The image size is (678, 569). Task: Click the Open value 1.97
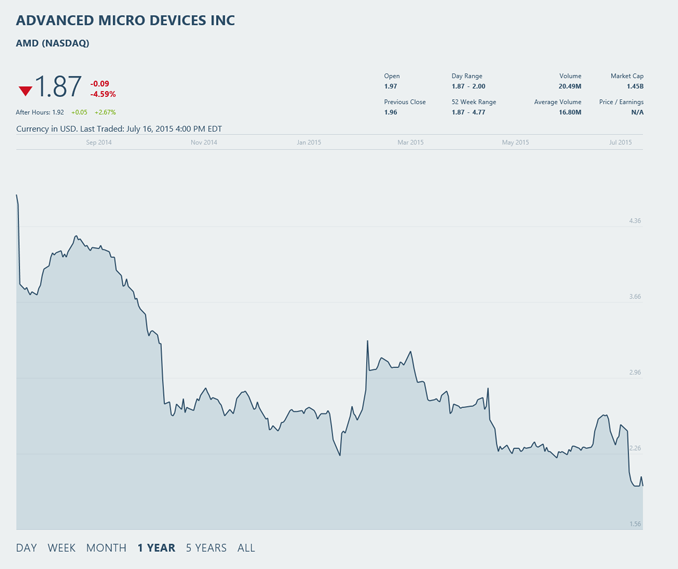tap(390, 86)
